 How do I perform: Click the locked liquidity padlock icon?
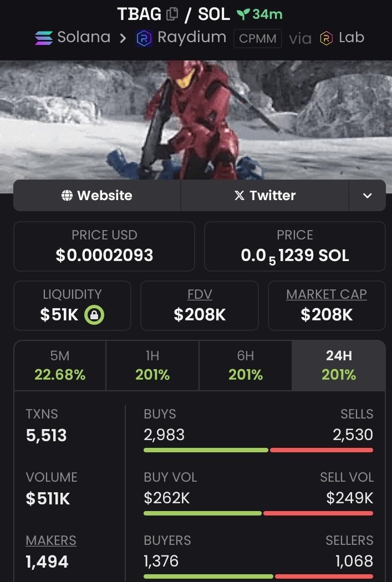point(94,315)
